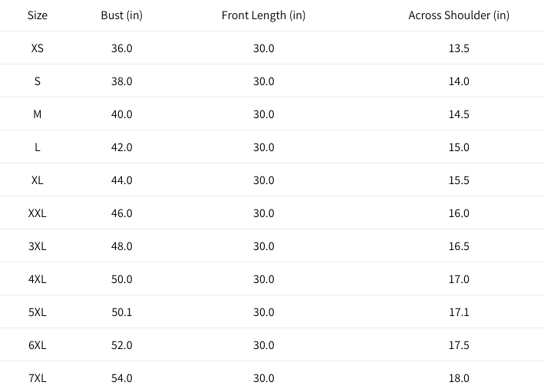The image size is (544, 392).
Task: Select the 7XL size row label
Action: click(x=37, y=378)
